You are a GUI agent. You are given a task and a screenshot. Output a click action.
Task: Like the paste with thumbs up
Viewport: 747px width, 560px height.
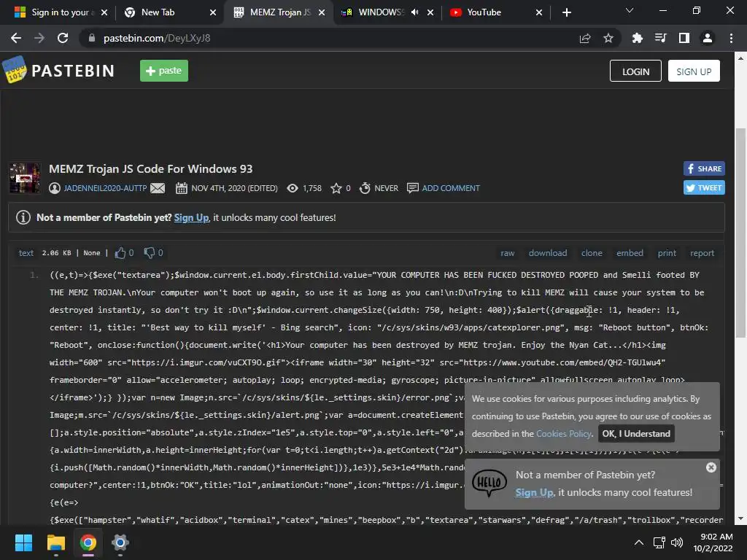[x=120, y=253]
